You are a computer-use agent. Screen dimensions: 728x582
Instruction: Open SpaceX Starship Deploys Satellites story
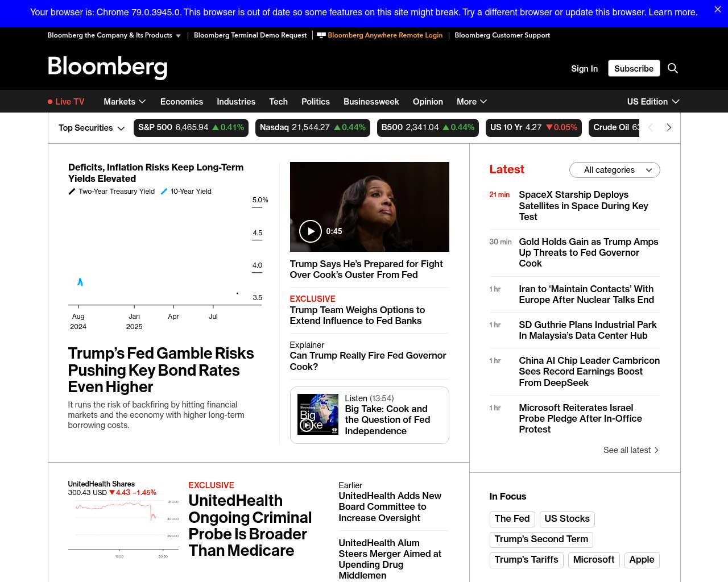584,206
